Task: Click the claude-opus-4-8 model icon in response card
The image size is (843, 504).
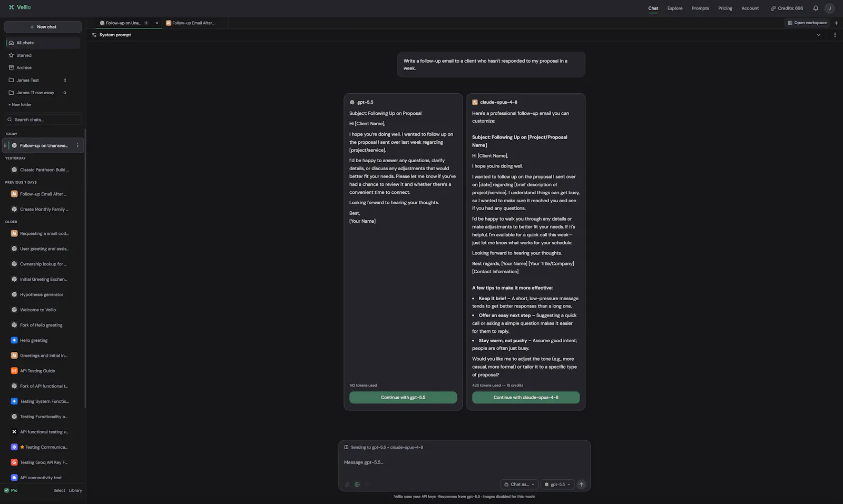Action: [475, 102]
